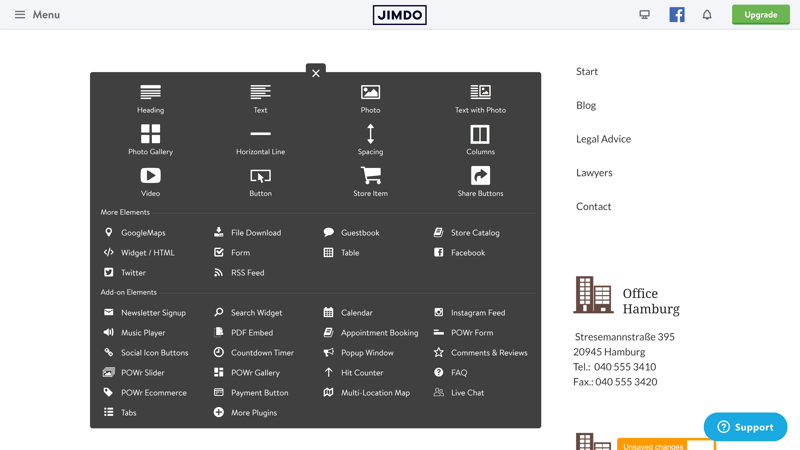Add a Store Item element
This screenshot has height=450, width=800.
click(370, 182)
